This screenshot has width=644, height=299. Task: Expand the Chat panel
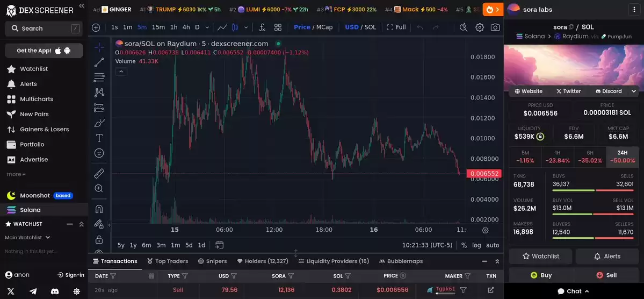click(x=573, y=291)
